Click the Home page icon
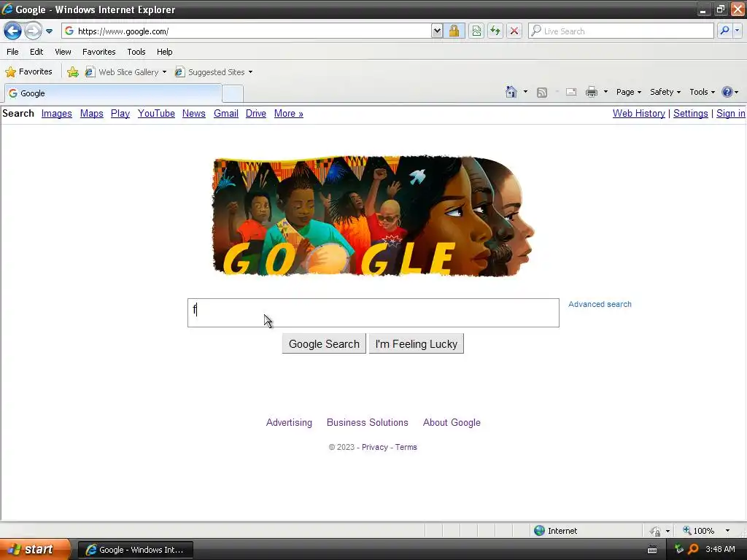The height and width of the screenshot is (560, 747). [511, 92]
